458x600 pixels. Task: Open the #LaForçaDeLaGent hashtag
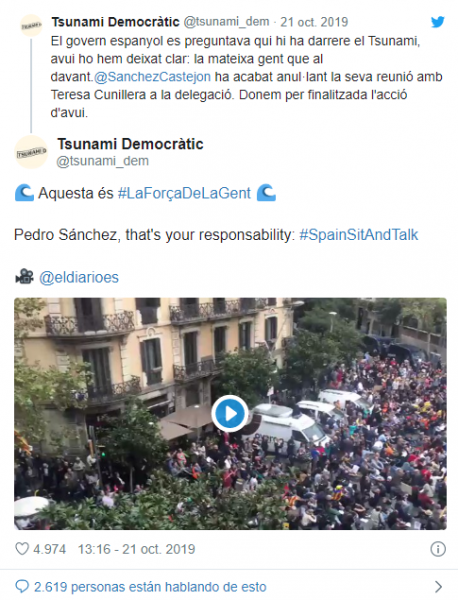point(184,193)
